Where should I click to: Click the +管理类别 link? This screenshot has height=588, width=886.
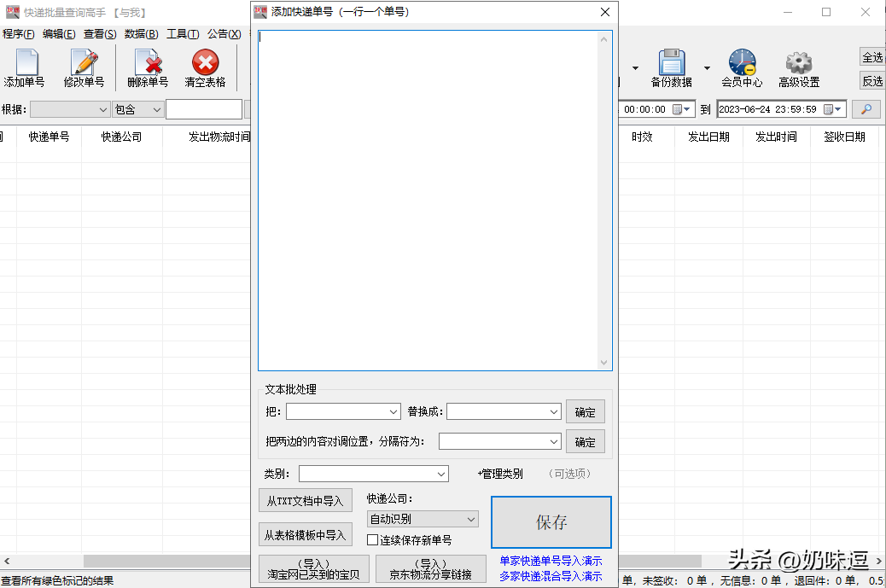point(500,474)
